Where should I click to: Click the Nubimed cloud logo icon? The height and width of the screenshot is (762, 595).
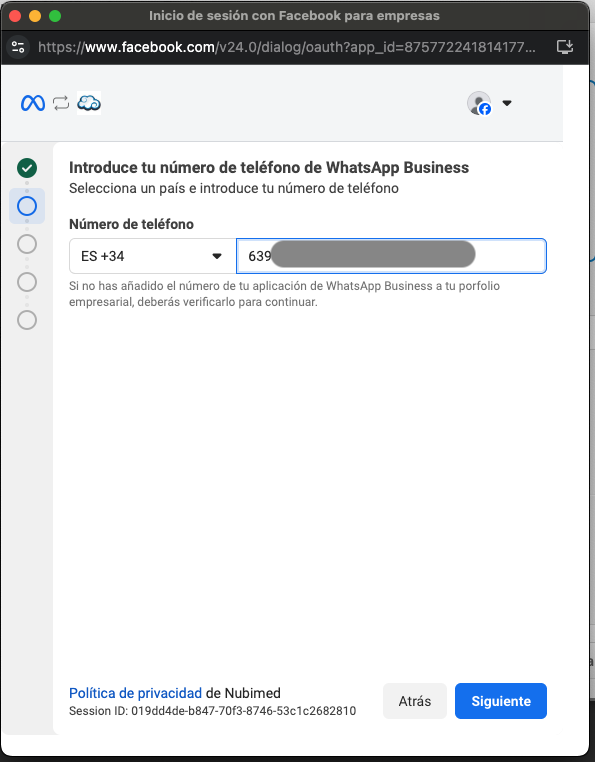coord(89,103)
